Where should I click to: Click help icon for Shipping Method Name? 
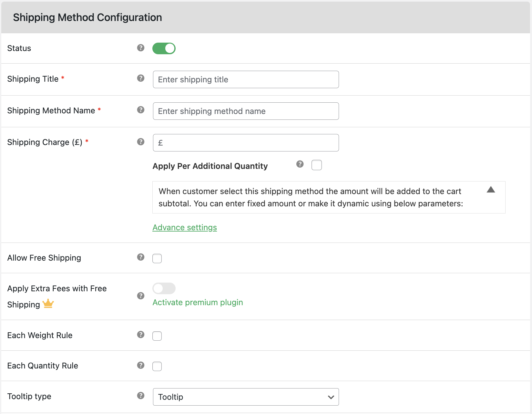click(x=140, y=110)
